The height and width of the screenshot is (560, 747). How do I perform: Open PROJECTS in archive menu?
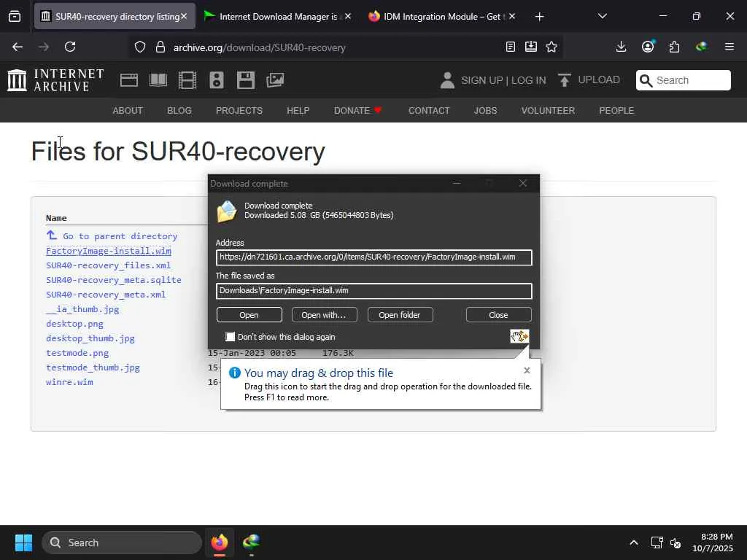tap(239, 111)
